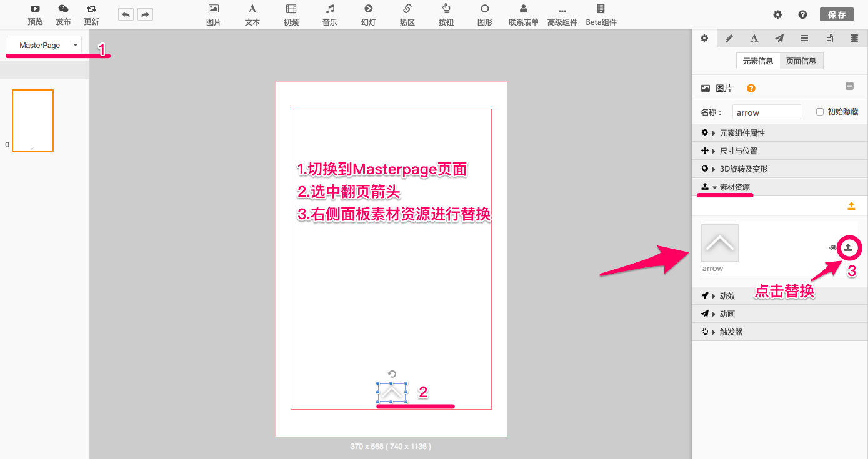Expand the 尺寸与位置 section
Image resolution: width=868 pixels, height=459 pixels.
pyautogui.click(x=738, y=151)
